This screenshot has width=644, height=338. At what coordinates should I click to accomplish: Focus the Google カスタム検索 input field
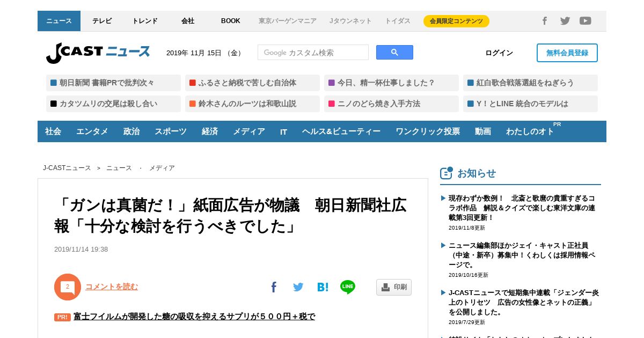[313, 52]
